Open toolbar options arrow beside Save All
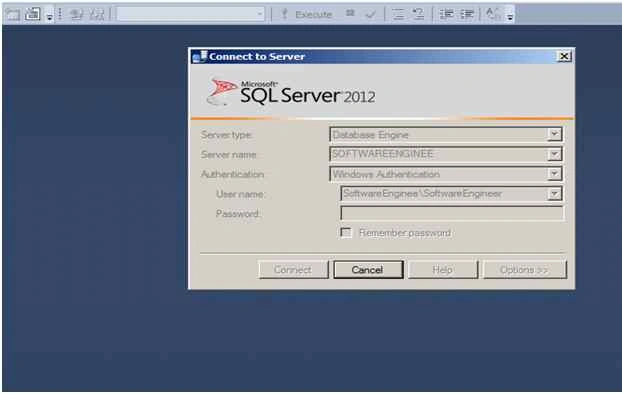622x394 pixels. click(50, 15)
